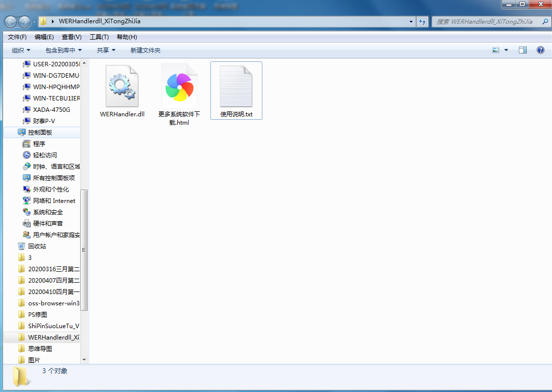Viewport: 552px width, 392px height.
Task: Click the refresh button beside address bar
Action: point(422,21)
